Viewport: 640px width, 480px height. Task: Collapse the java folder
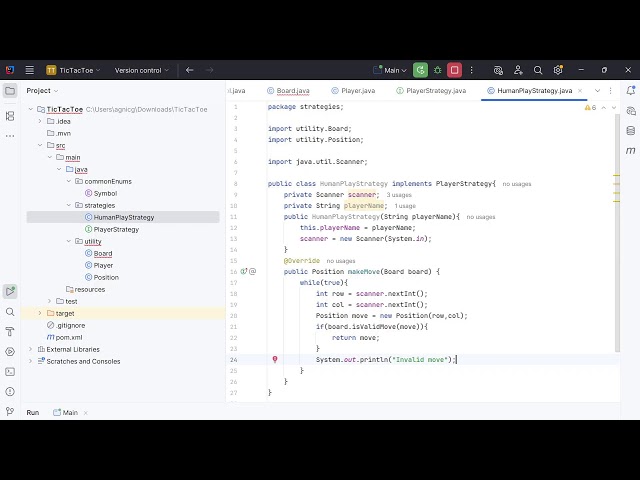(59, 169)
